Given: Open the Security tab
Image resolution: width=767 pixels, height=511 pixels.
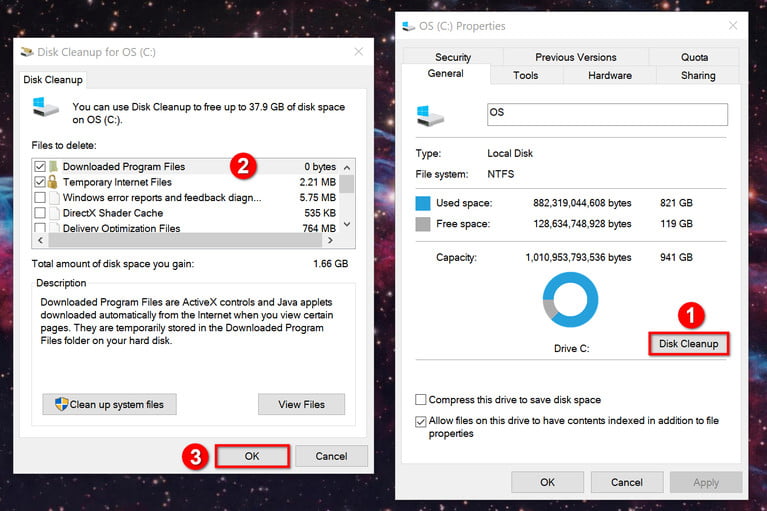Looking at the screenshot, I should 453,57.
